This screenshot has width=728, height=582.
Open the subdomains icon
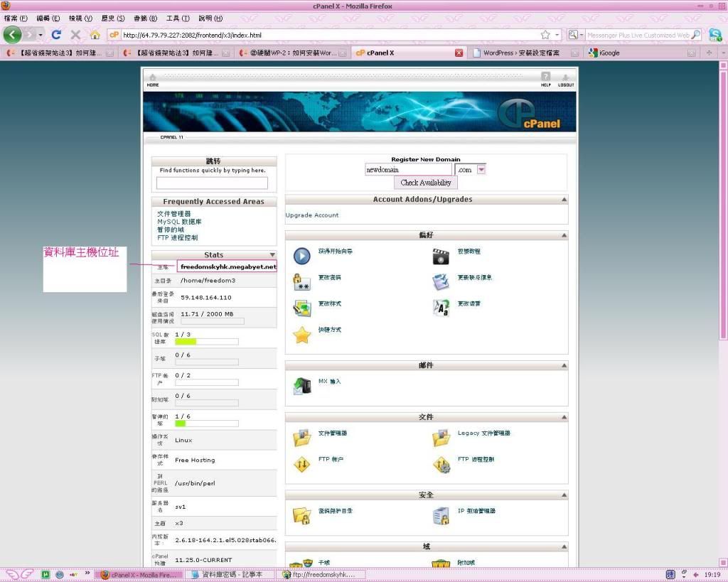pyautogui.click(x=301, y=563)
